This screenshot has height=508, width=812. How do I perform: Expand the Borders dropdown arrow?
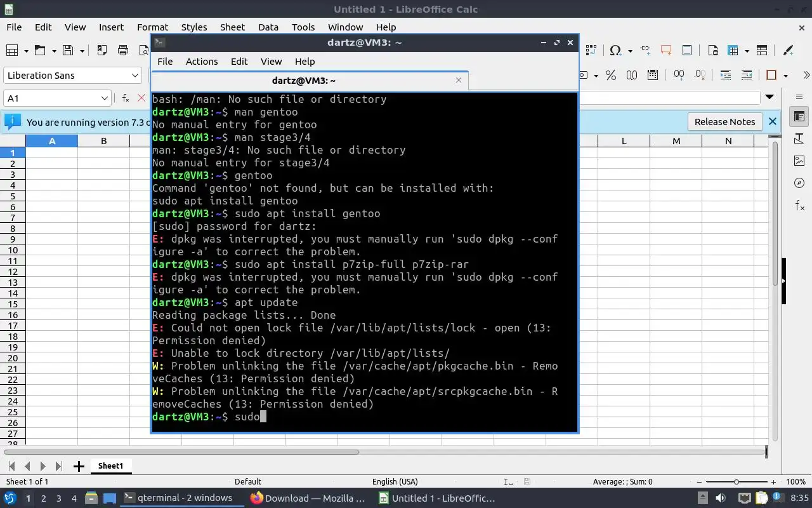tap(785, 76)
